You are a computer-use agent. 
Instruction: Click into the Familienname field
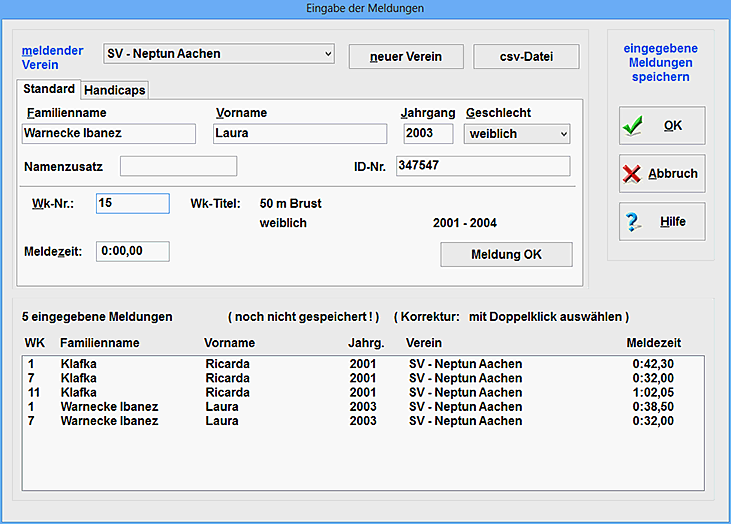(x=109, y=134)
